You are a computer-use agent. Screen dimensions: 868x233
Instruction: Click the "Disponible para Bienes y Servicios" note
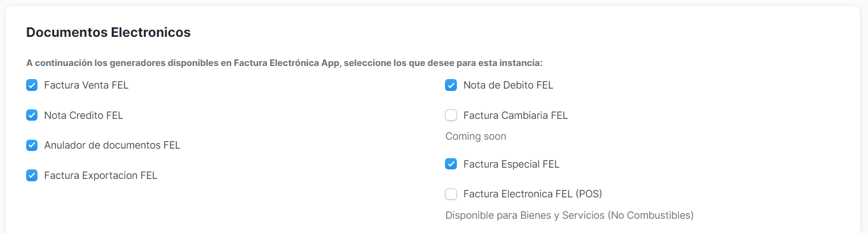pos(569,215)
